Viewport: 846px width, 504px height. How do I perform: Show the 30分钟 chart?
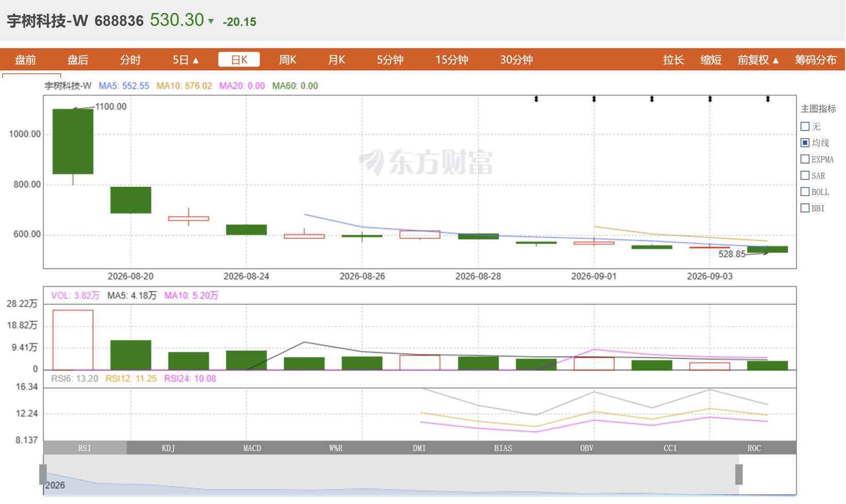tap(516, 60)
